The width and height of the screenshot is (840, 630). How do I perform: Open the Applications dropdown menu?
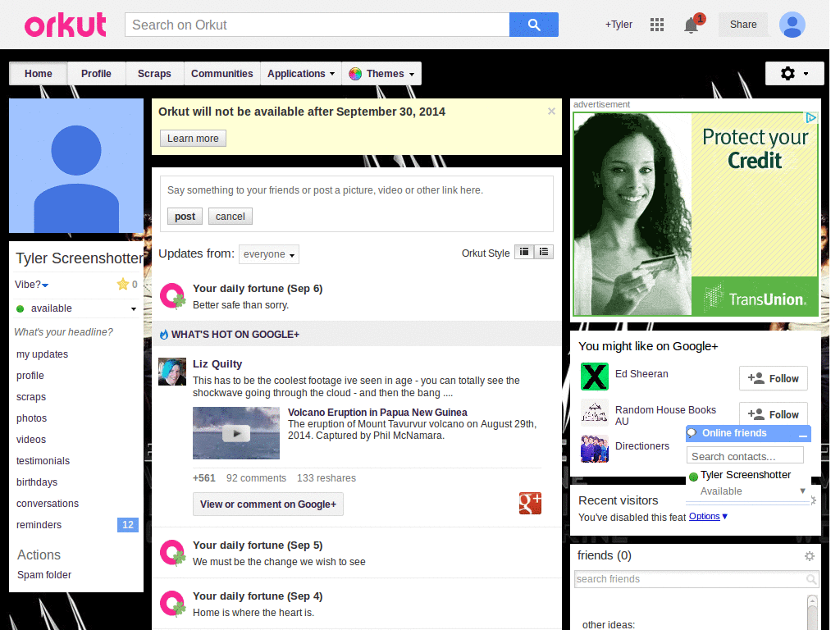pos(301,73)
